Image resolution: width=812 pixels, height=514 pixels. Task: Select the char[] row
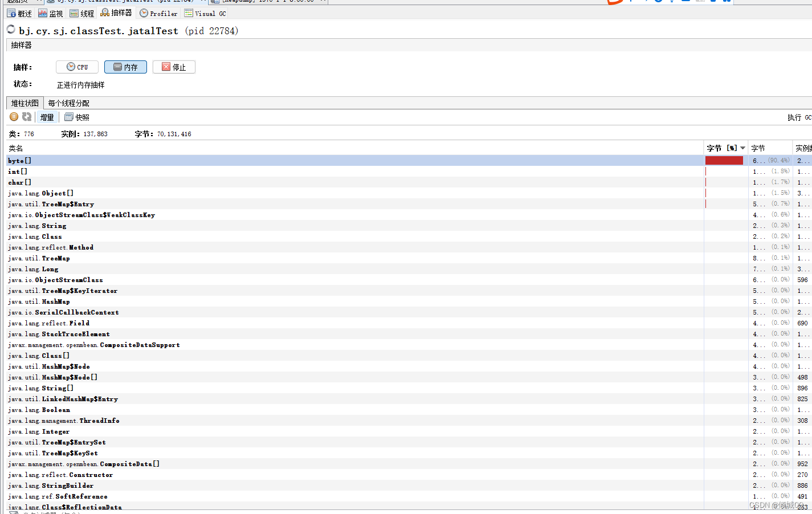point(409,182)
